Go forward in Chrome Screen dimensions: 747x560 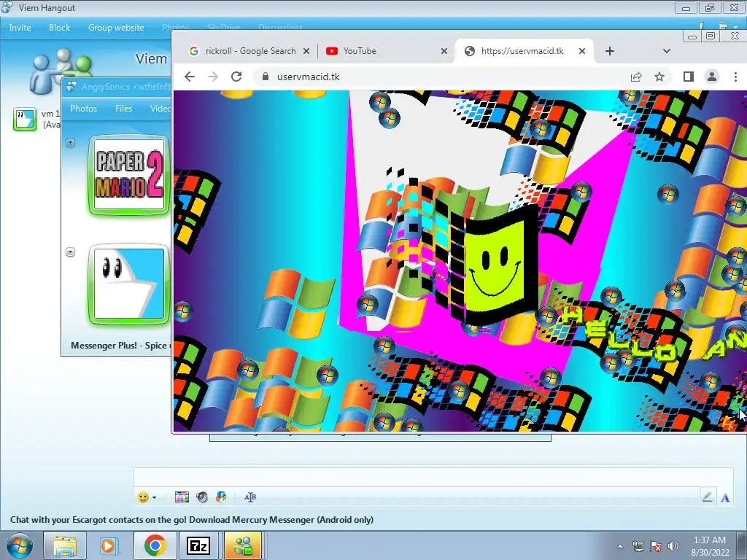[x=213, y=77]
